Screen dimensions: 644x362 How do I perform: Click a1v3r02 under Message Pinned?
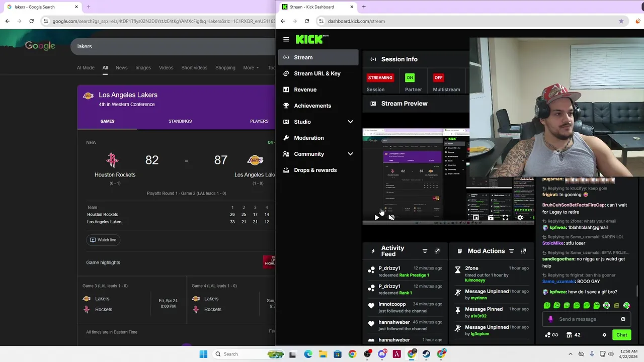click(478, 316)
